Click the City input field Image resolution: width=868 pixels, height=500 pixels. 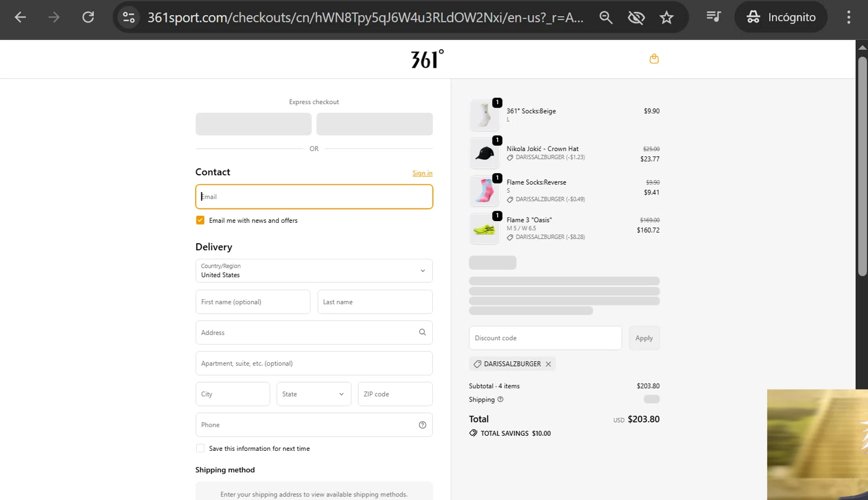click(x=233, y=394)
